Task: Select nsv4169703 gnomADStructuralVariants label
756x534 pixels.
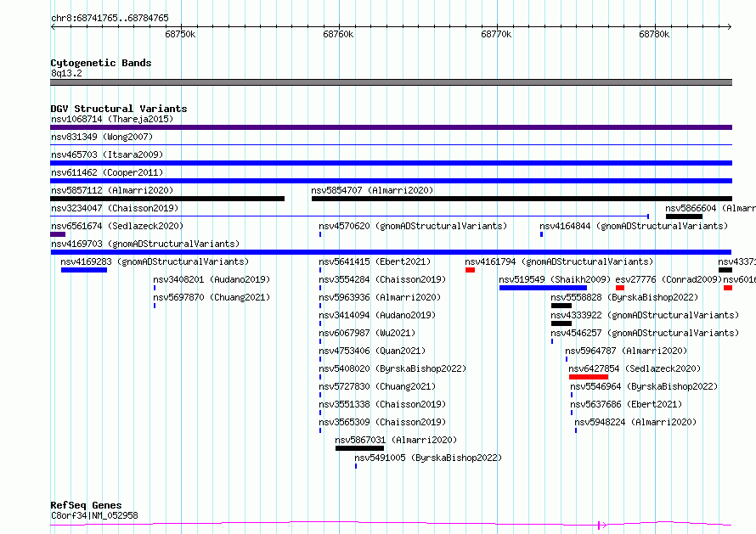Action: (145, 244)
